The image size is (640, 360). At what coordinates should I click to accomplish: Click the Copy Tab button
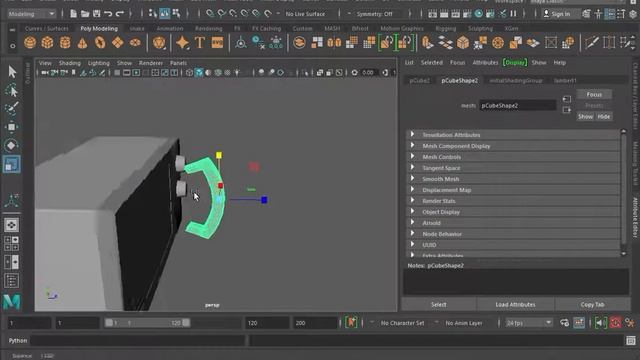pos(592,304)
